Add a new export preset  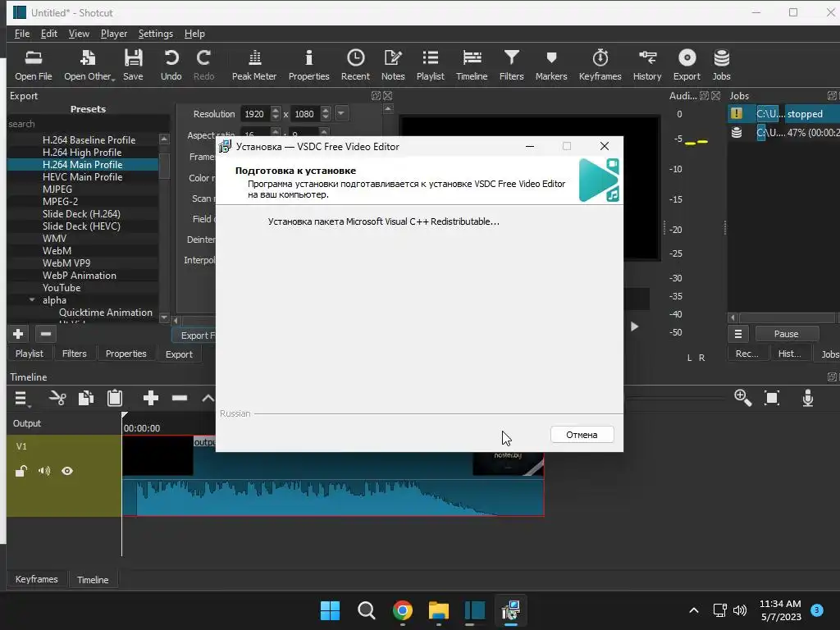[x=18, y=335]
